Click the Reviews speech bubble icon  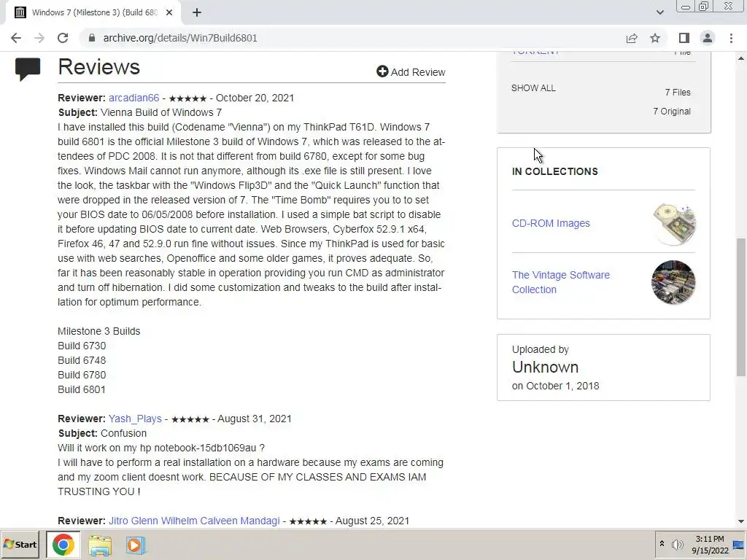(28, 69)
